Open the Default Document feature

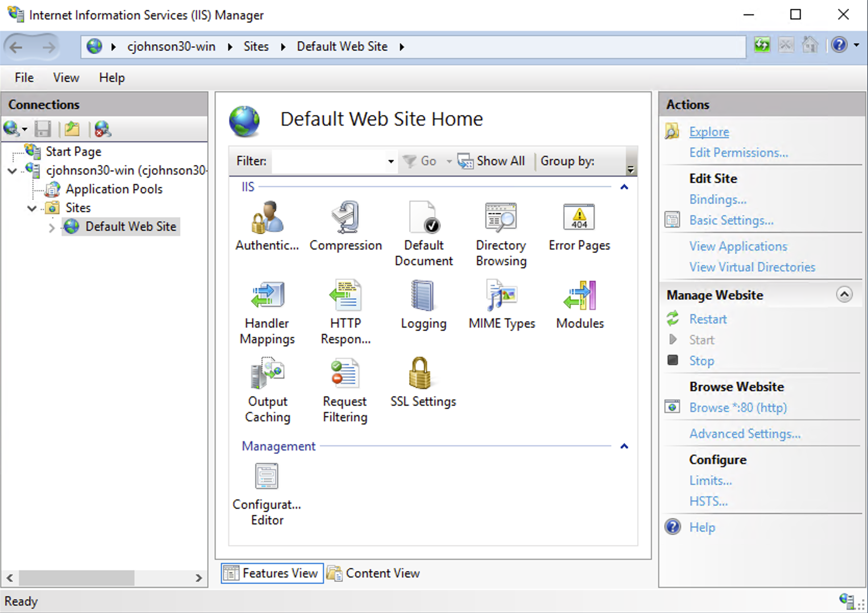tap(423, 233)
